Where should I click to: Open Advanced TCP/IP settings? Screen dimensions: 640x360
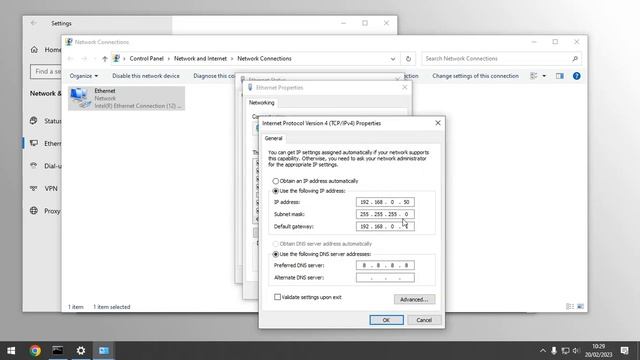tap(414, 299)
